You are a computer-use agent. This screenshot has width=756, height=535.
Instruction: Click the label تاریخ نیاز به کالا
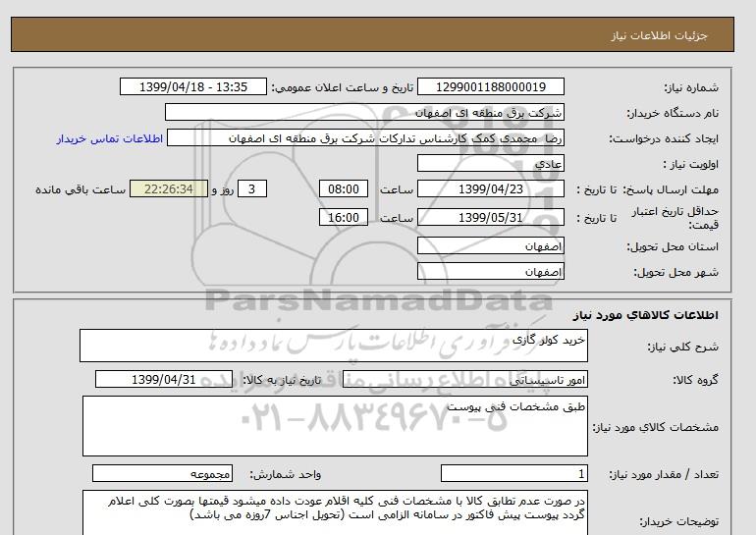(x=282, y=380)
